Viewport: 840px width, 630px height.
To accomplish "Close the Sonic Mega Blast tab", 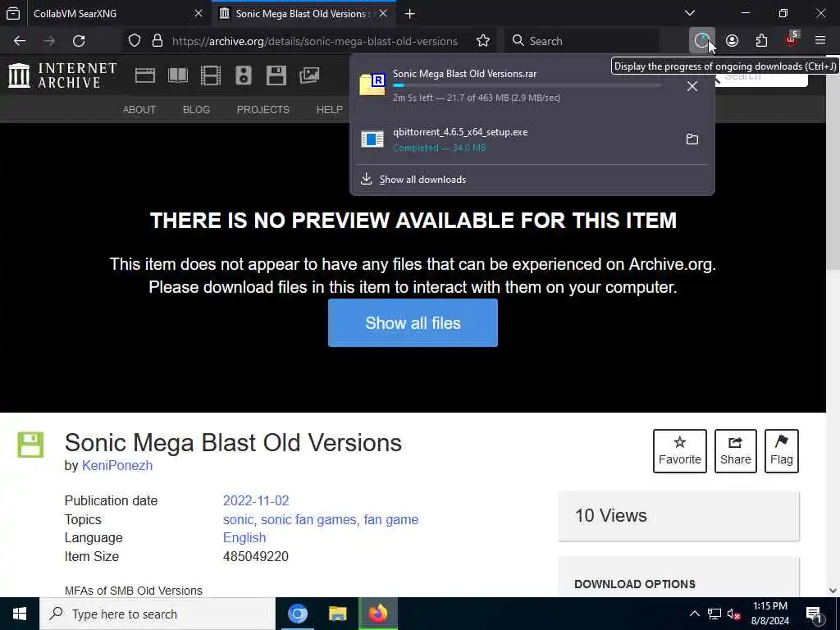I will (383, 13).
